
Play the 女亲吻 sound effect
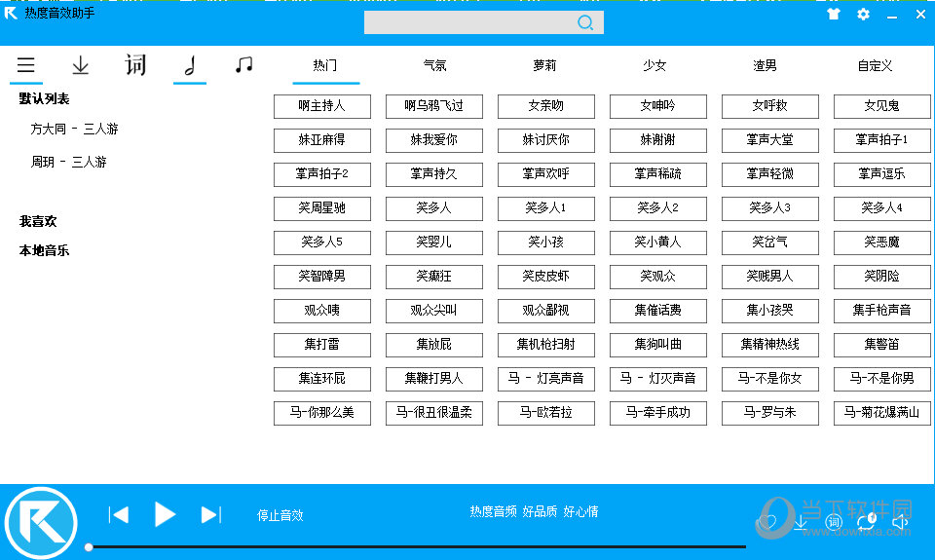(x=546, y=106)
